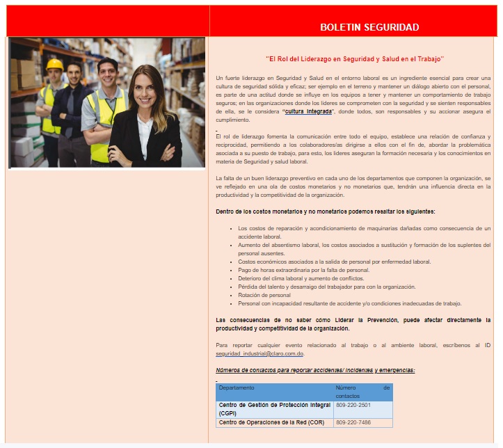The height and width of the screenshot is (448, 503).
Task: Click the Centro de Gestión de Protección Integral cell
Action: point(274,409)
